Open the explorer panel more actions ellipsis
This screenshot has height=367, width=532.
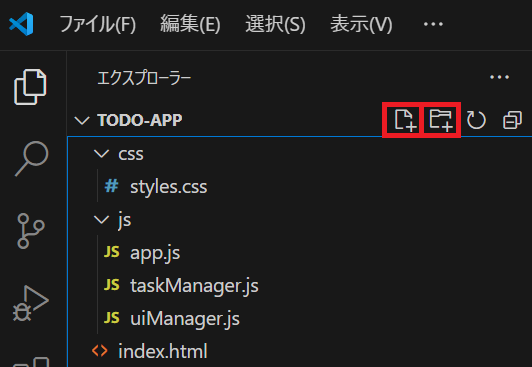tap(499, 77)
